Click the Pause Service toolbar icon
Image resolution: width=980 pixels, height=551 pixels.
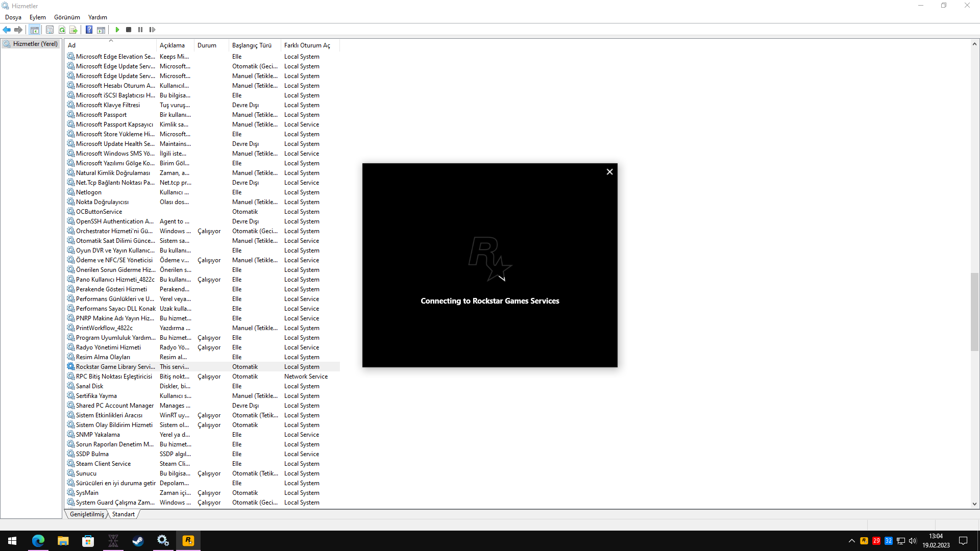[140, 30]
